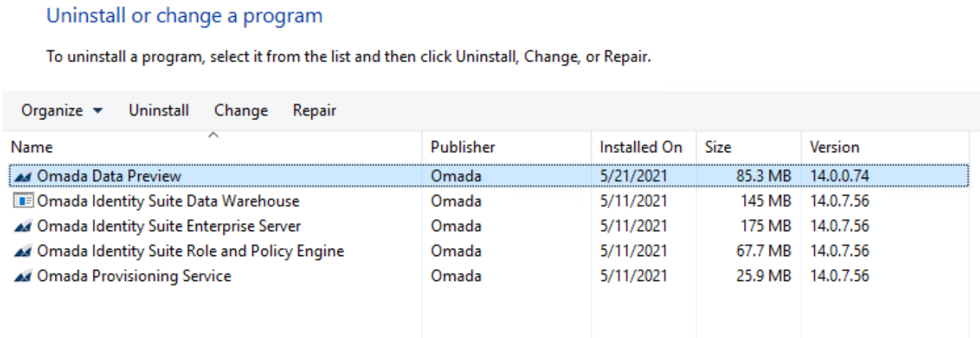
Task: Click the Omada Identity Suite Enterprise Server icon
Action: [x=23, y=226]
